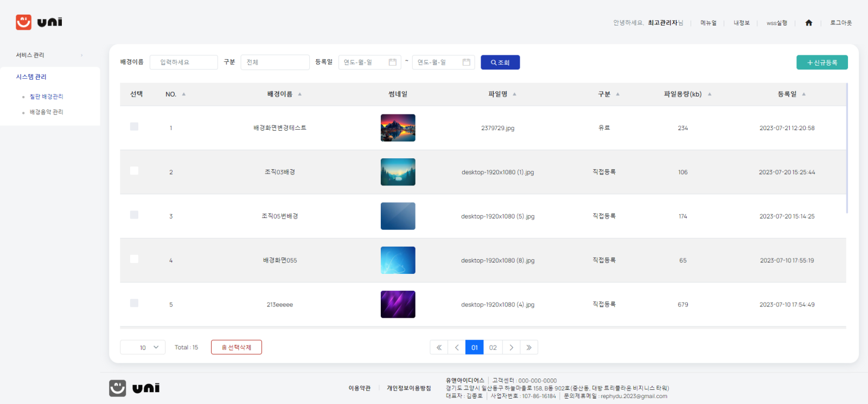Sort by 파일용량(kb) column arrow
The height and width of the screenshot is (404, 868).
[710, 94]
